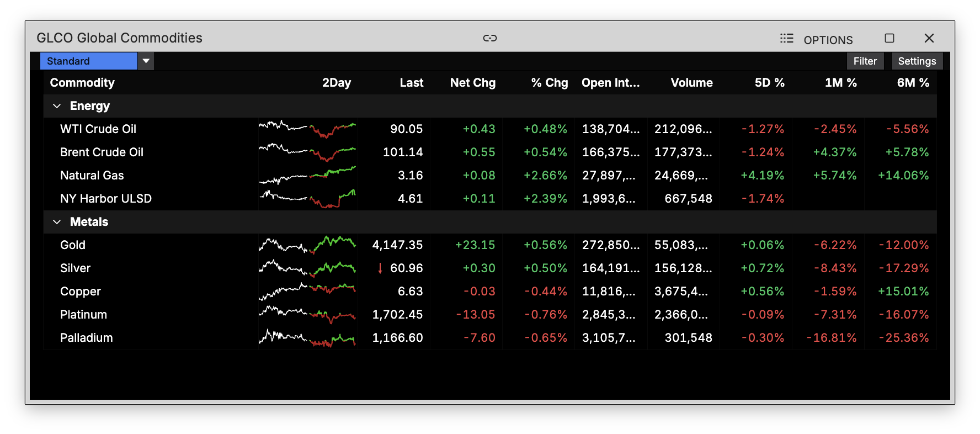980x434 pixels.
Task: Click WTI last price 90.05
Action: point(406,129)
